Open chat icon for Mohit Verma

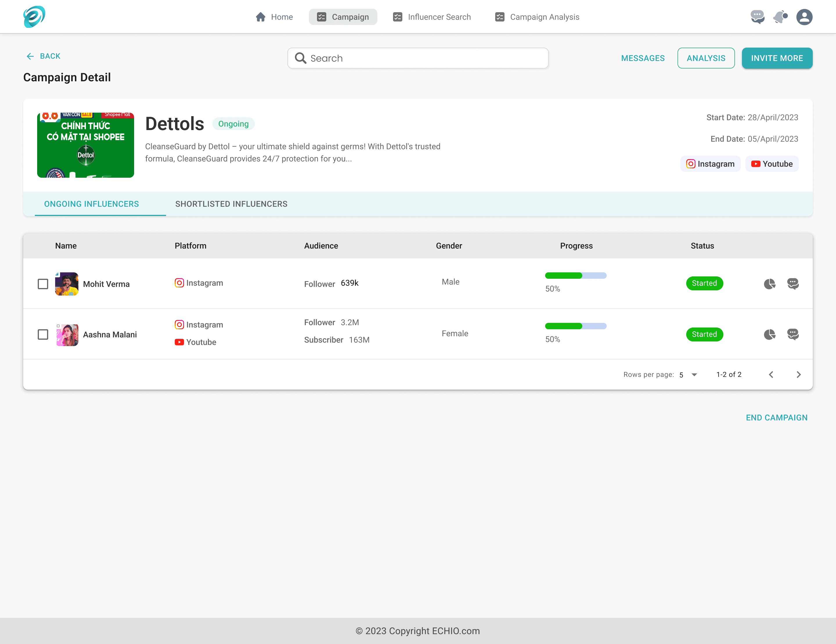coord(793,284)
